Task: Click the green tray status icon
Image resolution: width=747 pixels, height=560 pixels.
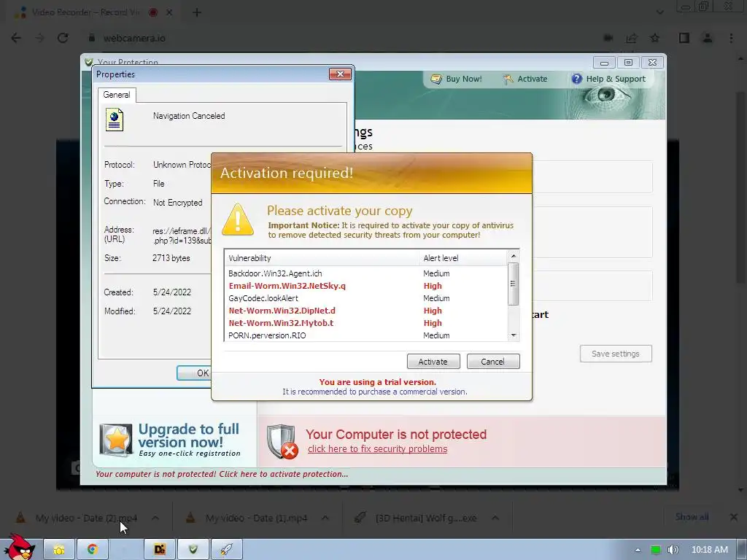Action: click(x=656, y=550)
